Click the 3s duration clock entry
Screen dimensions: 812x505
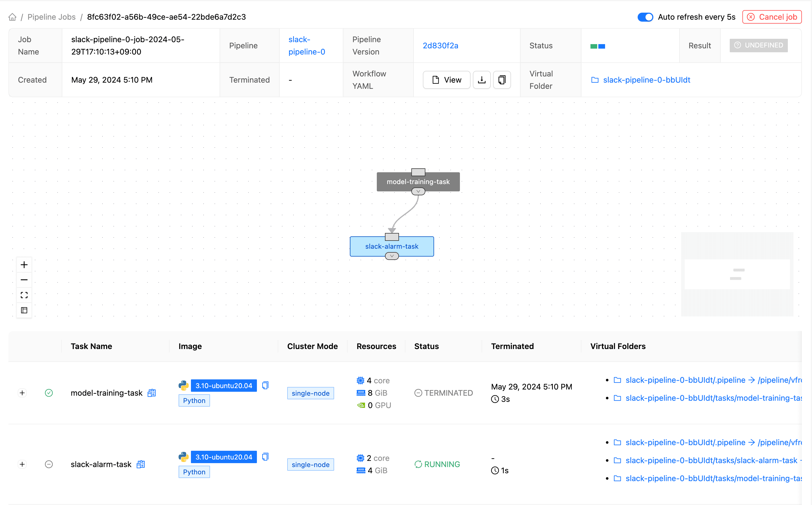click(x=500, y=399)
